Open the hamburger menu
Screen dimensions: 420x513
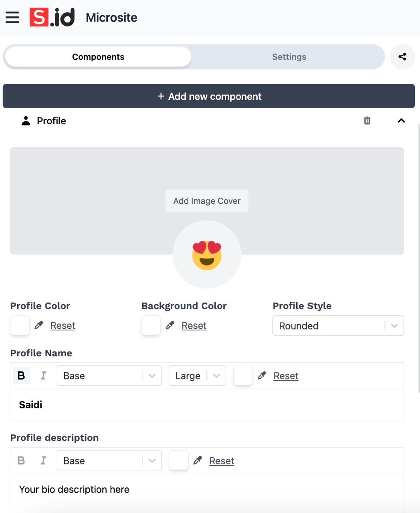coord(12,17)
